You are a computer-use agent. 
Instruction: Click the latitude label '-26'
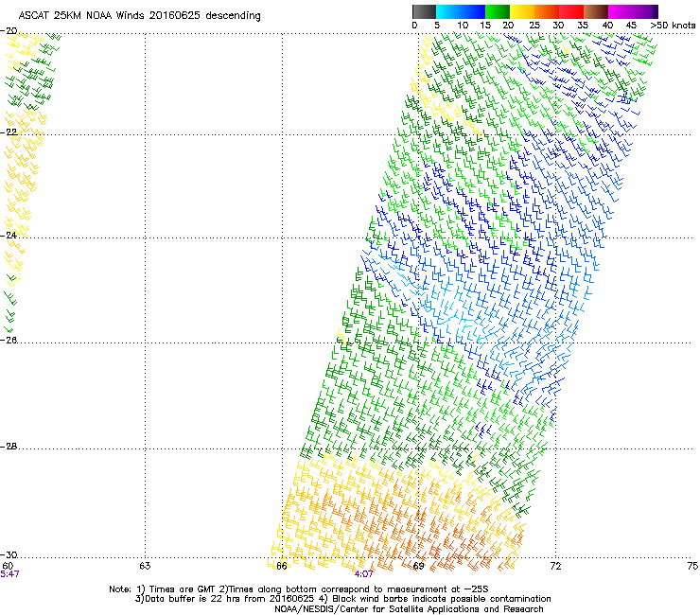(x=9, y=341)
